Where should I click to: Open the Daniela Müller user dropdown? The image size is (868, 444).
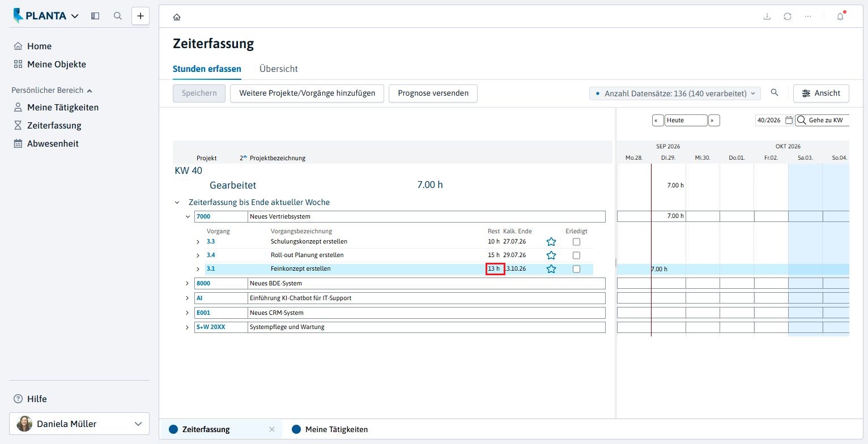point(79,424)
